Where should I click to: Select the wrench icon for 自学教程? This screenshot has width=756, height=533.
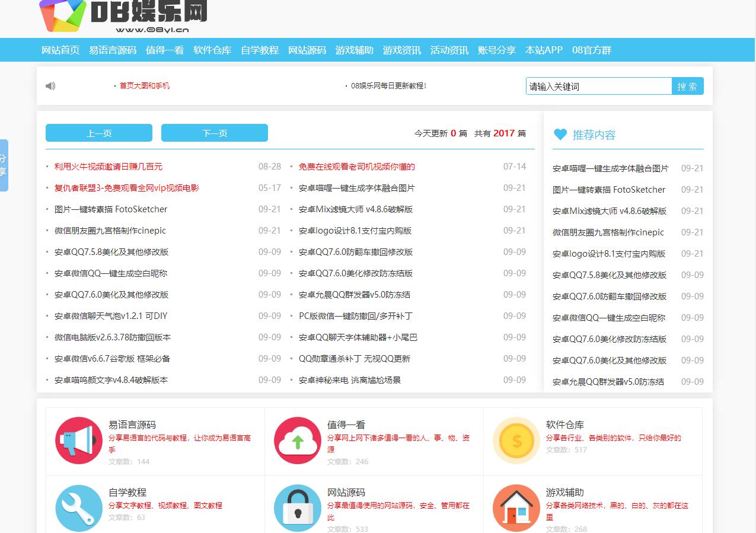click(79, 508)
